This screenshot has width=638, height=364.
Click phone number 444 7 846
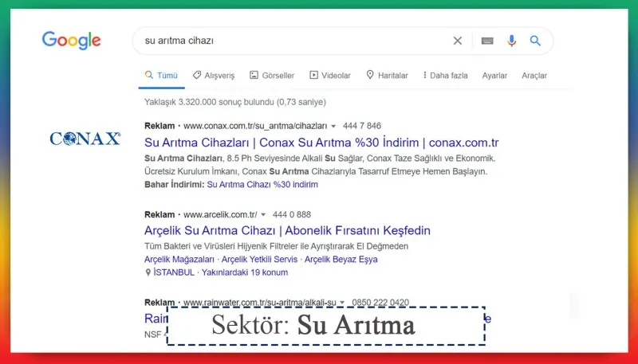[x=362, y=126]
